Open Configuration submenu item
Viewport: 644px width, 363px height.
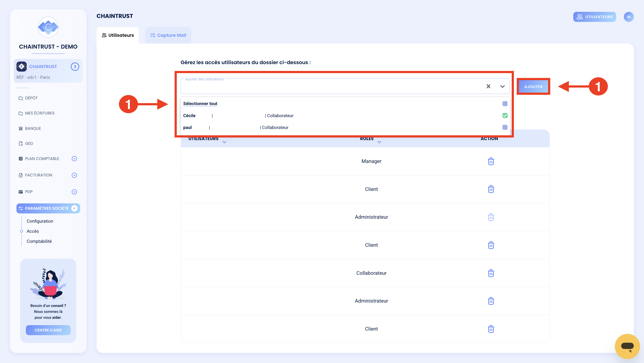(x=40, y=221)
